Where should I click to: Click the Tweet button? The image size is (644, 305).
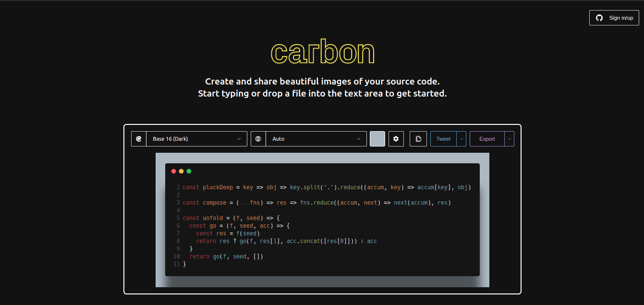443,139
